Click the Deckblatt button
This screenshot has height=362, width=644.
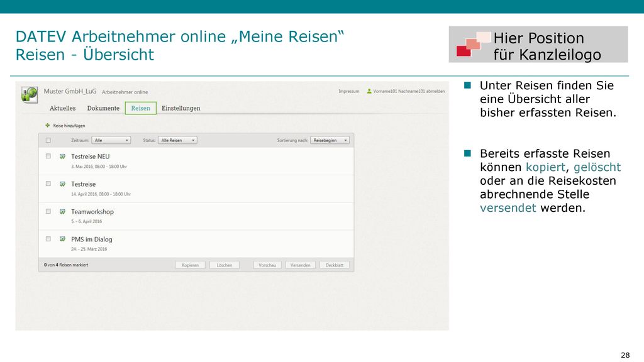point(335,265)
